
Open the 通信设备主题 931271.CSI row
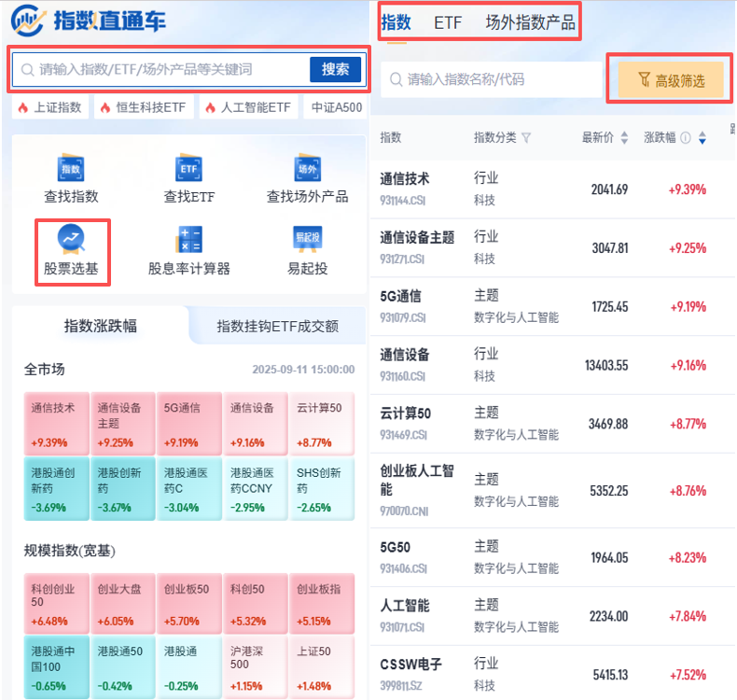click(x=552, y=247)
